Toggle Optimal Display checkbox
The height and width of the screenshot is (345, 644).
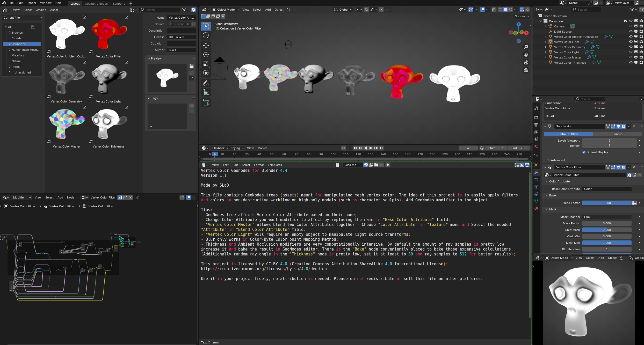[584, 152]
